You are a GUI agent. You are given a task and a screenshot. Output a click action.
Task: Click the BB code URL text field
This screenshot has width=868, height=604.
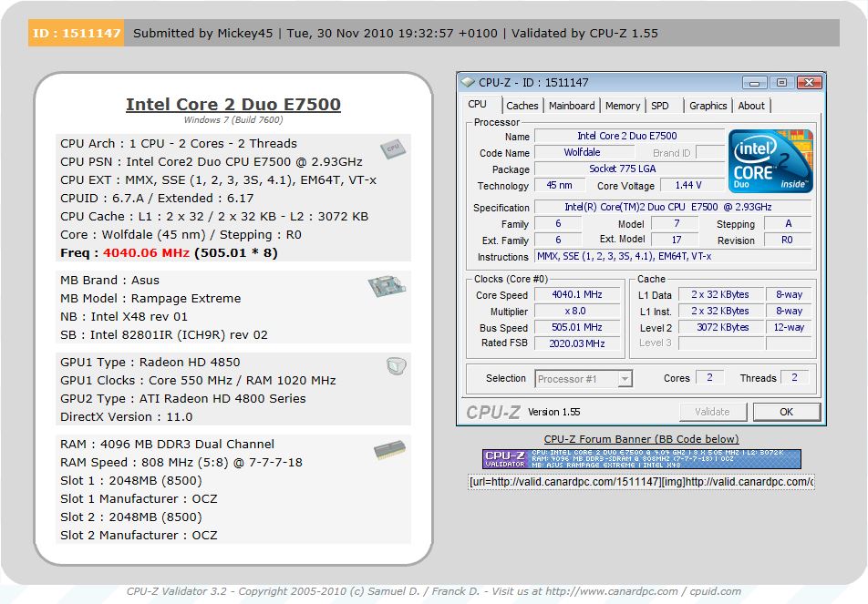tap(641, 482)
